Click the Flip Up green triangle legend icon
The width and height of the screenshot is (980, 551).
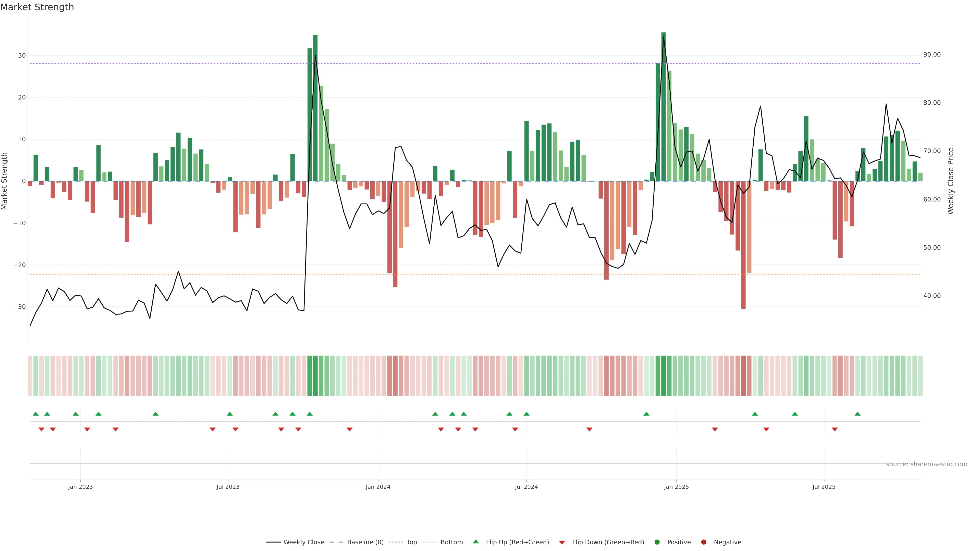[x=475, y=542]
